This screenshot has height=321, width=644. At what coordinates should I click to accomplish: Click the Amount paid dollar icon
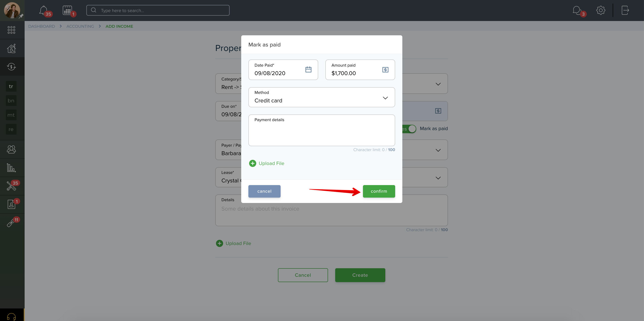click(x=385, y=70)
